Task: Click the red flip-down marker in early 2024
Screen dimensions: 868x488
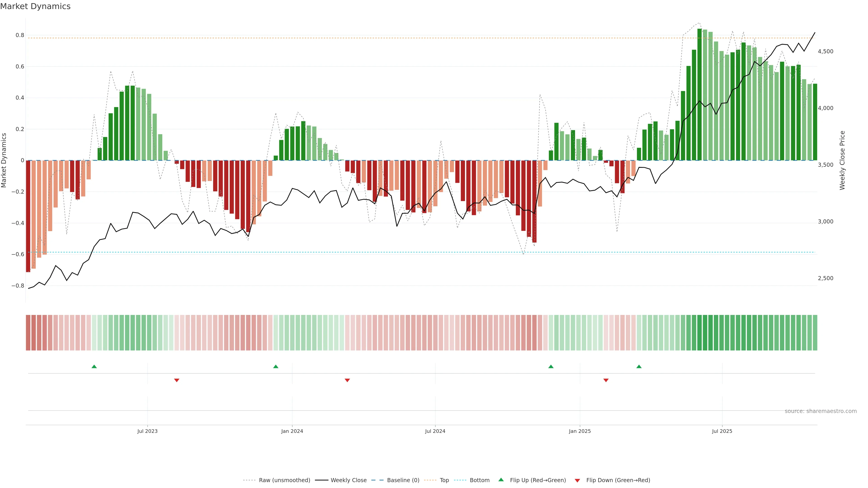Action: pos(347,380)
